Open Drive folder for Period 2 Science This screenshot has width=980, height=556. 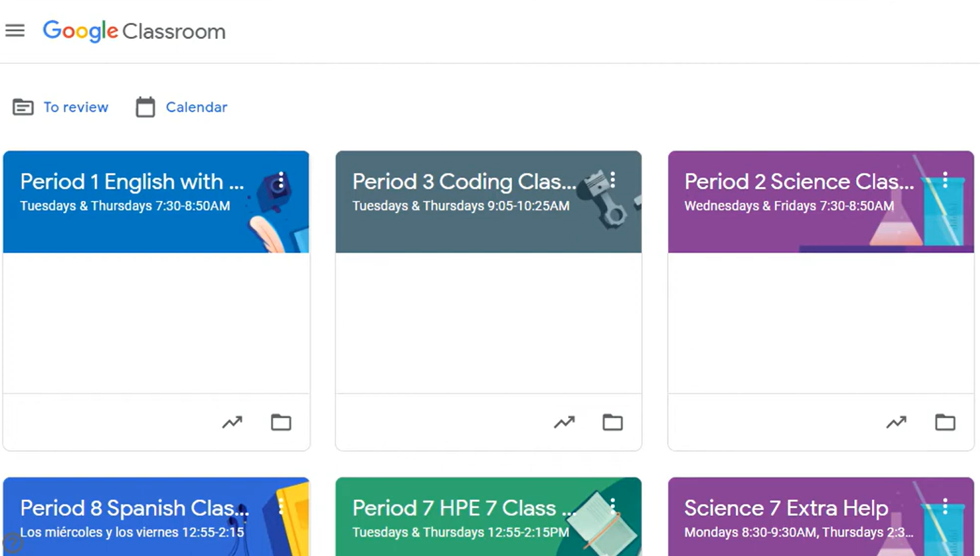(x=945, y=422)
